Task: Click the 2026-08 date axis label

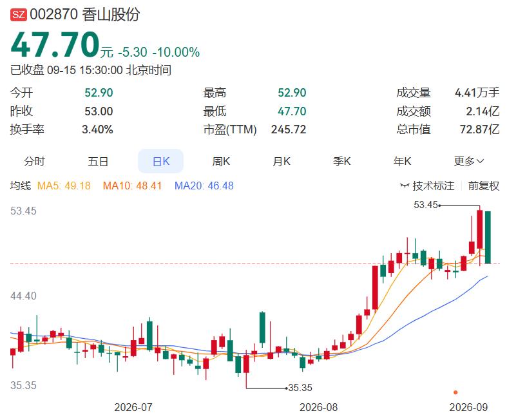Action: (318, 407)
